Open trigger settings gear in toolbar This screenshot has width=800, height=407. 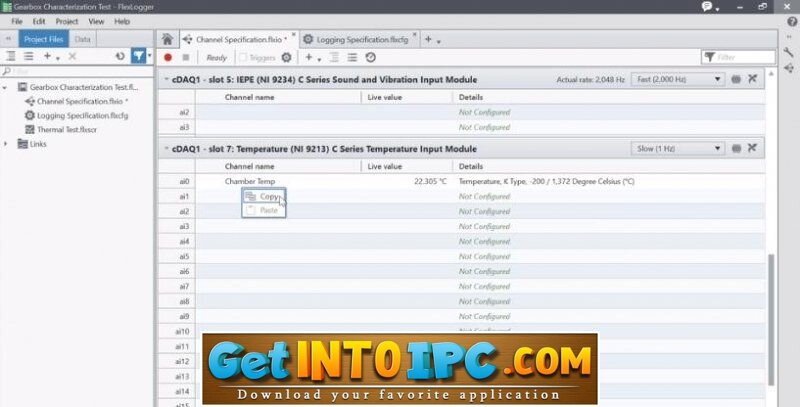[x=287, y=58]
